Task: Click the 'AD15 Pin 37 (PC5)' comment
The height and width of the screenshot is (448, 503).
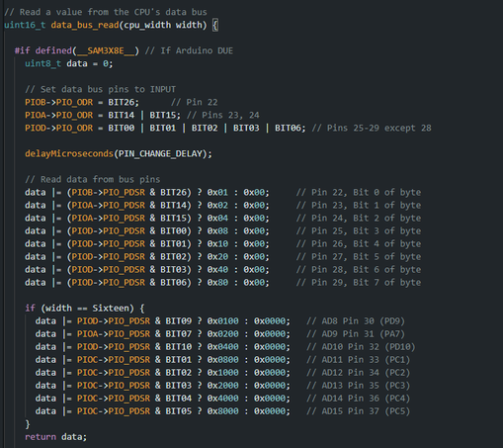Action: pyautogui.click(x=358, y=411)
